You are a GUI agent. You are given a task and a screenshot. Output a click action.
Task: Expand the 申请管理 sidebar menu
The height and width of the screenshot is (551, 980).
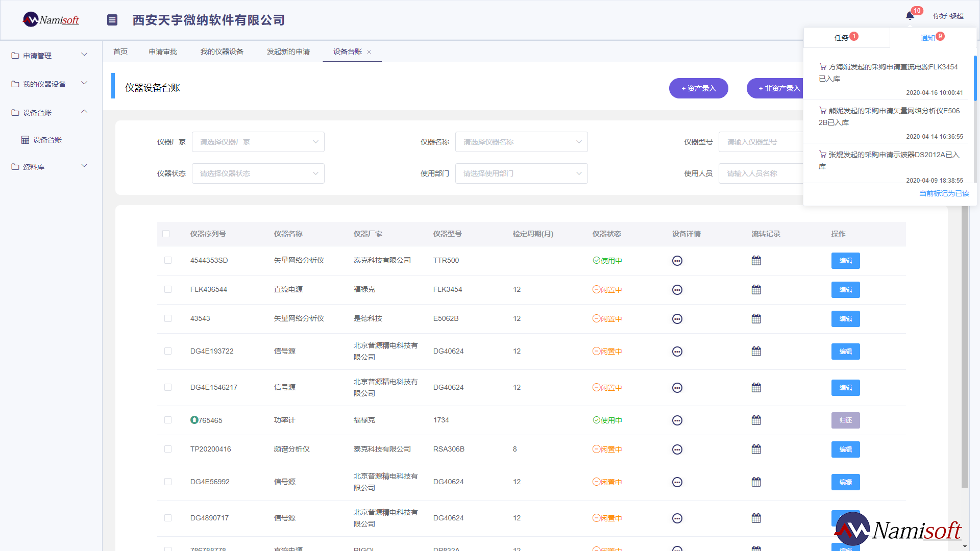coord(51,55)
